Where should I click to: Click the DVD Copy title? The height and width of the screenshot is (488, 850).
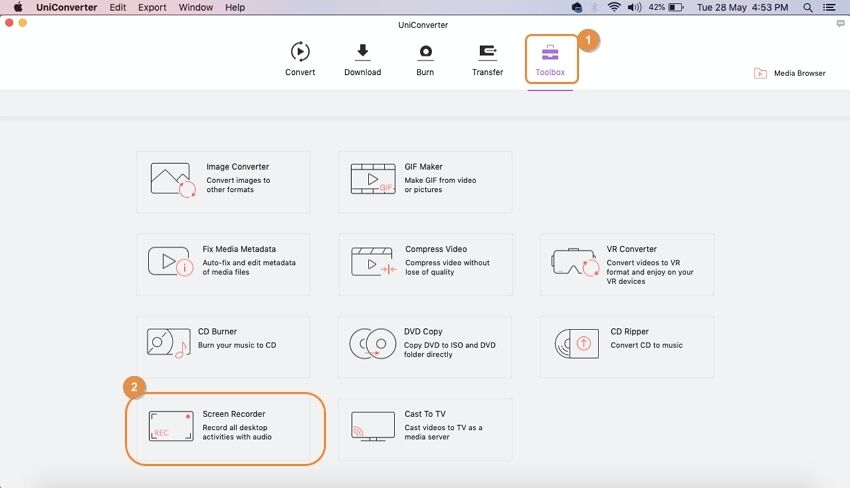(423, 331)
